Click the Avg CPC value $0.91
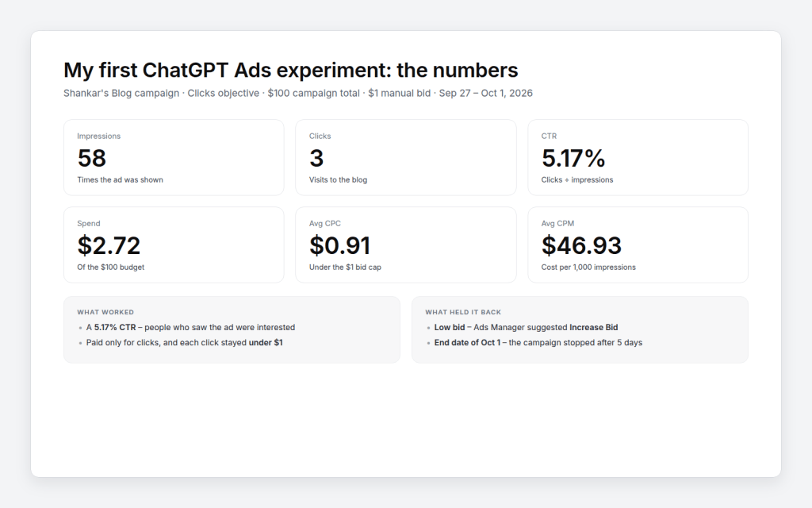812x508 pixels. pos(339,246)
